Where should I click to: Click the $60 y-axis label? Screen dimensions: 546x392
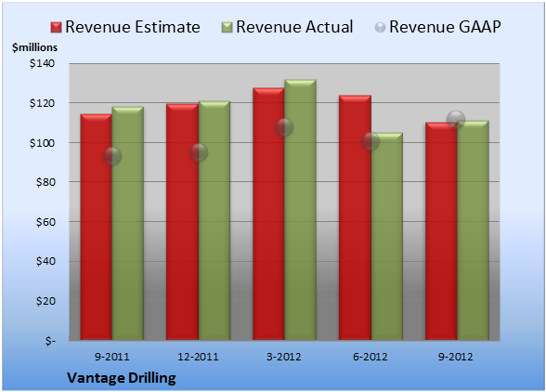coord(45,222)
